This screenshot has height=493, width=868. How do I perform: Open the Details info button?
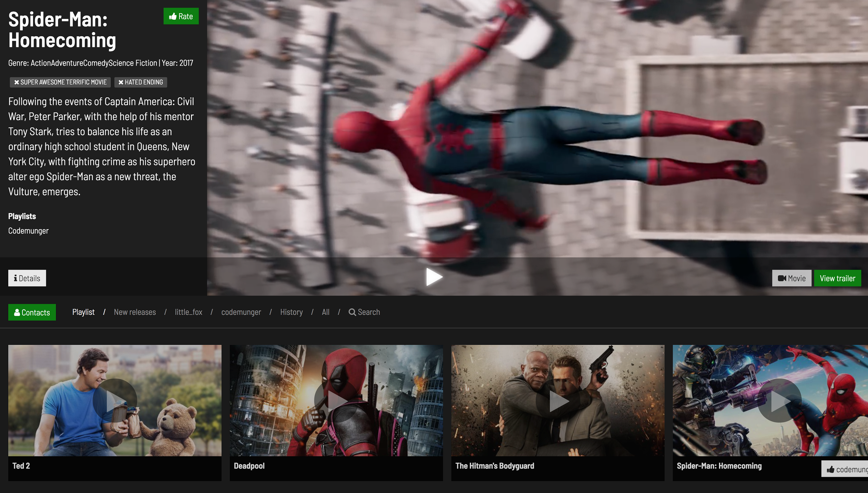click(27, 278)
